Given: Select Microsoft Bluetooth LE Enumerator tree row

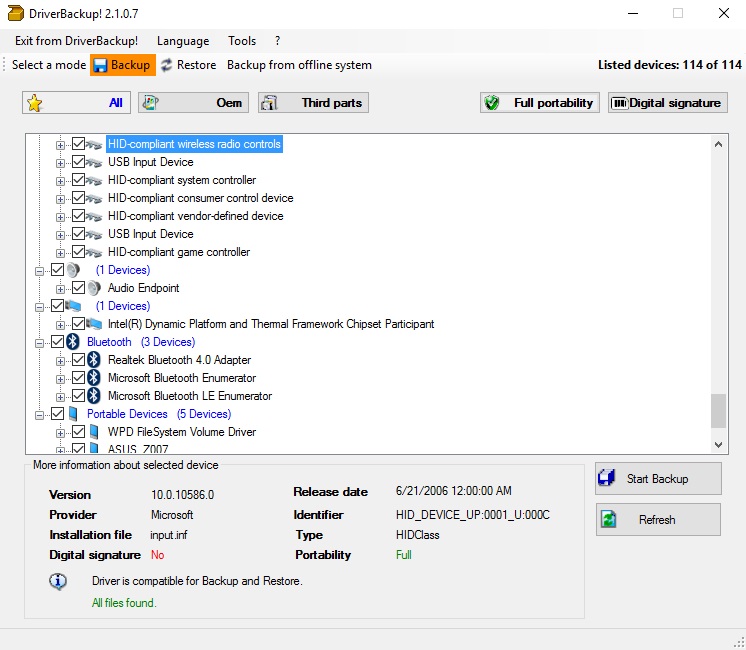Looking at the screenshot, I should [190, 396].
